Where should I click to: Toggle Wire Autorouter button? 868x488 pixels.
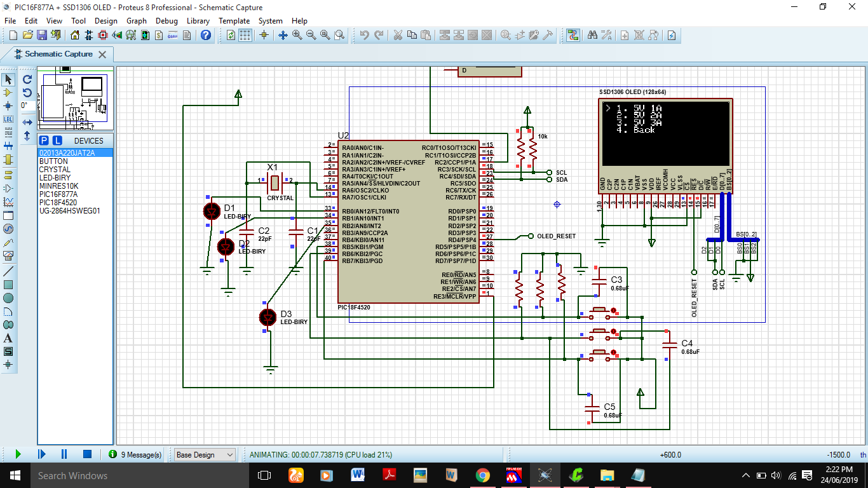[x=573, y=35]
